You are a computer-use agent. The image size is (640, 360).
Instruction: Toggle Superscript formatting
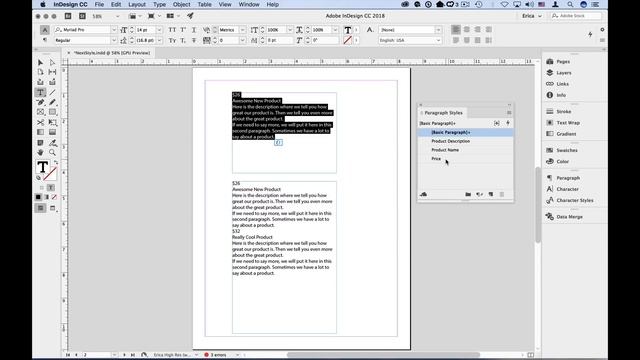coord(183,30)
